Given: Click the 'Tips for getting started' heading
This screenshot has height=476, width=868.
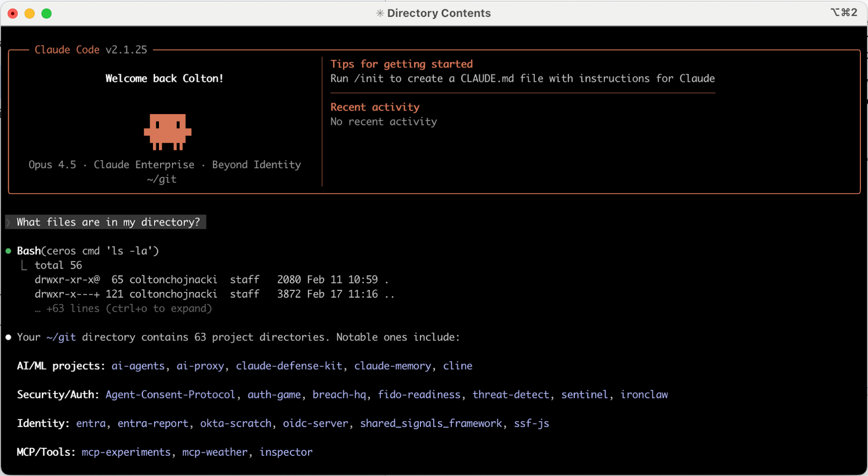Looking at the screenshot, I should click(x=401, y=64).
